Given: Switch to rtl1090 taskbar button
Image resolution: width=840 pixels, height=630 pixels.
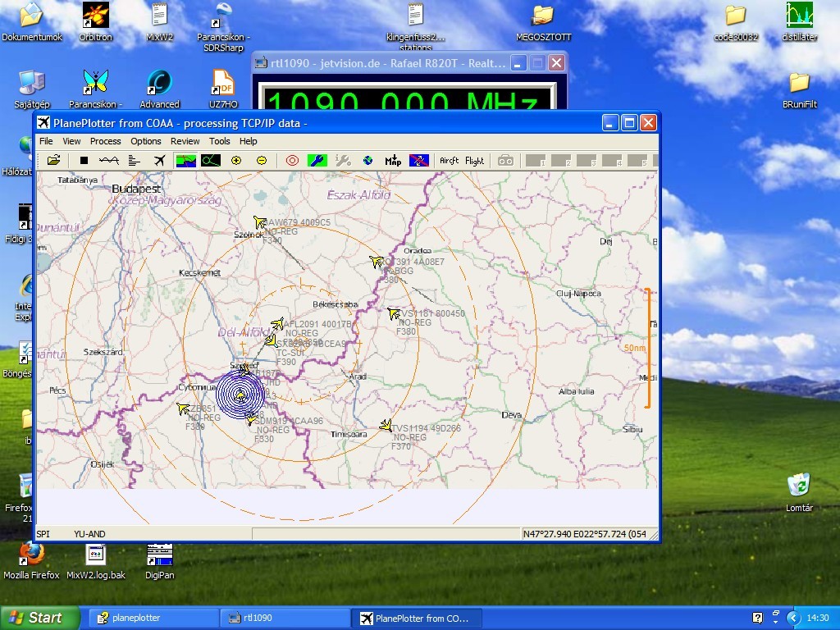Looking at the screenshot, I should coord(284,619).
